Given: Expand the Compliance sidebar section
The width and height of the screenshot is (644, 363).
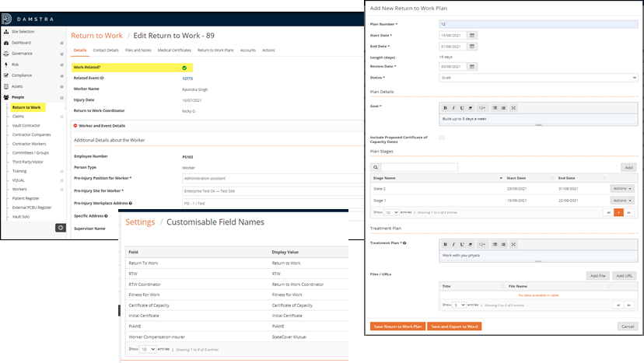Looking at the screenshot, I should tap(61, 75).
